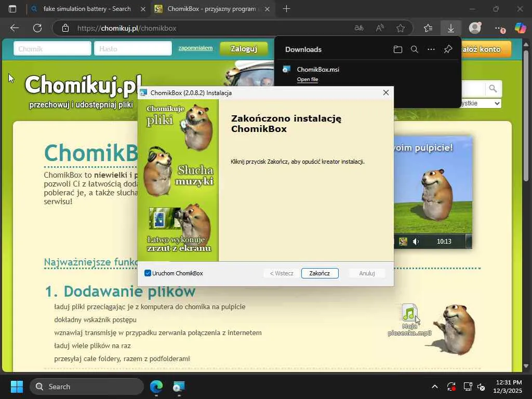The width and height of the screenshot is (532, 399).
Task: Click the site search magnifier button
Action: pos(493,89)
